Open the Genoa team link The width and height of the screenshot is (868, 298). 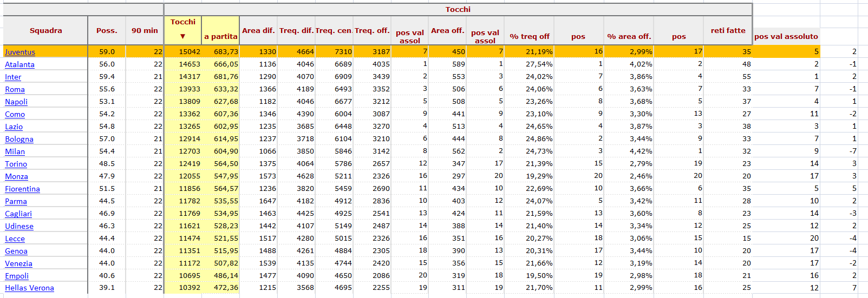coord(16,251)
